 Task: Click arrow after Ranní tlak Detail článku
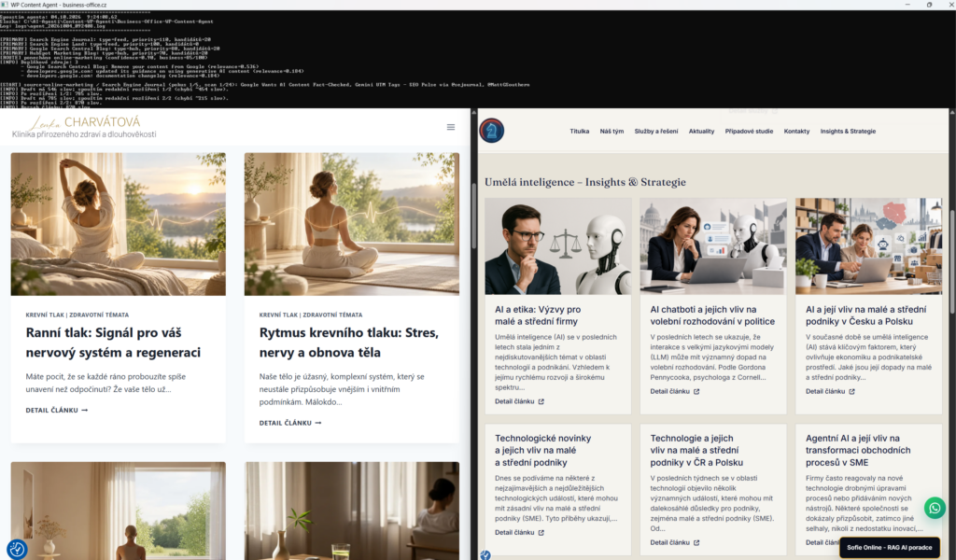click(84, 410)
